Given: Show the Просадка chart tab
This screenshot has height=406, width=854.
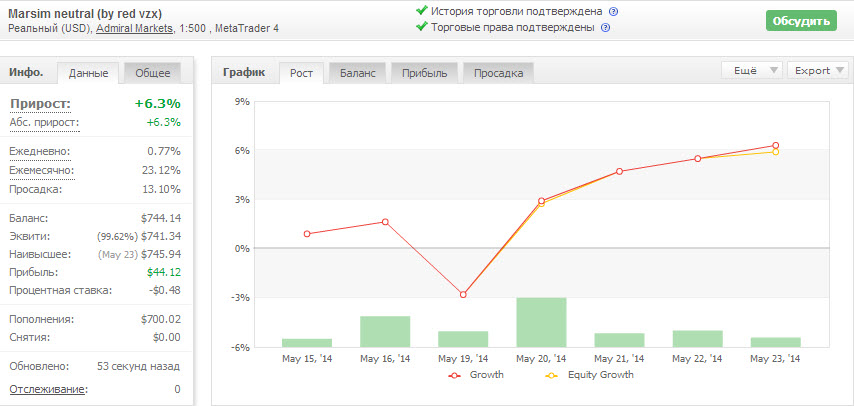Looking at the screenshot, I should click(498, 72).
